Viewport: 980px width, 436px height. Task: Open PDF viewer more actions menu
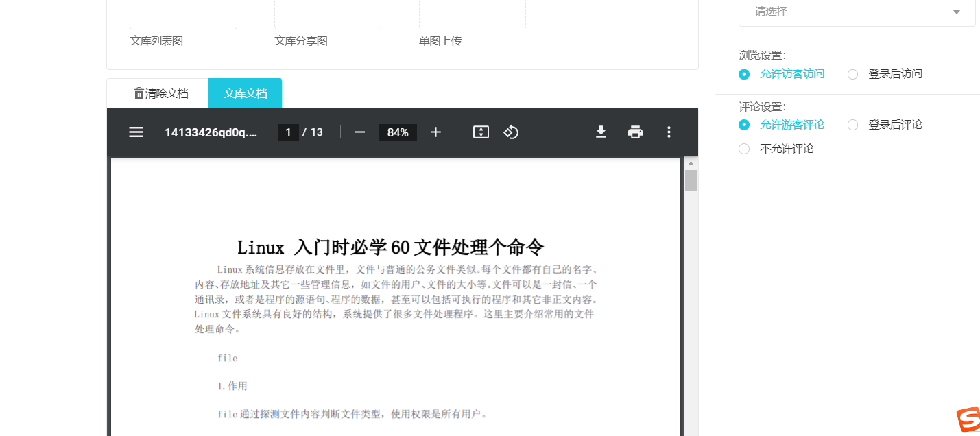(x=669, y=132)
